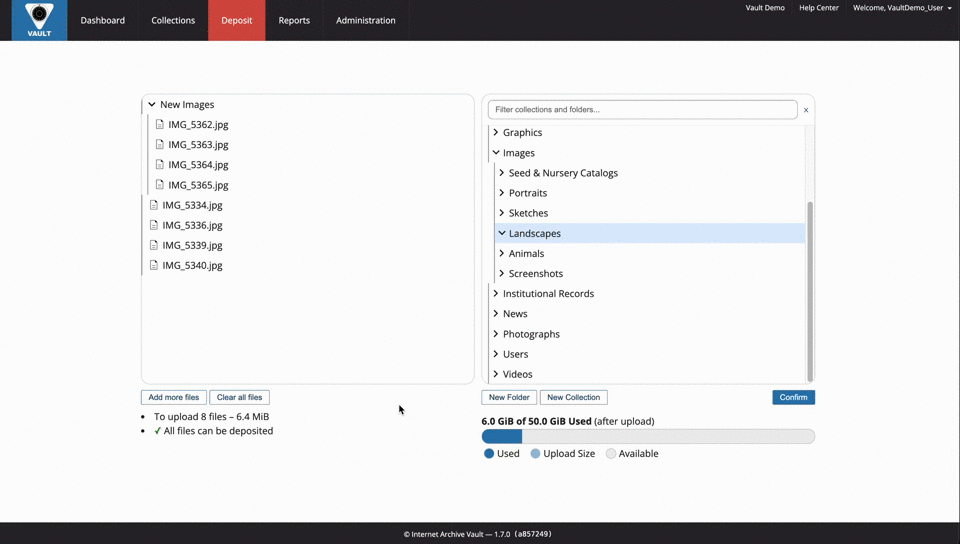The width and height of the screenshot is (960, 544).
Task: Click the Available legend swatch
Action: (610, 453)
